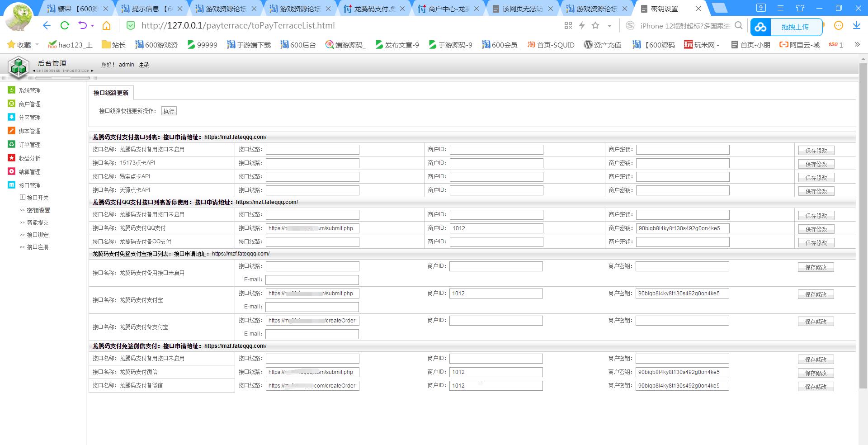Click the 结算管理 sidebar icon
This screenshot has height=445, width=868.
(x=12, y=171)
